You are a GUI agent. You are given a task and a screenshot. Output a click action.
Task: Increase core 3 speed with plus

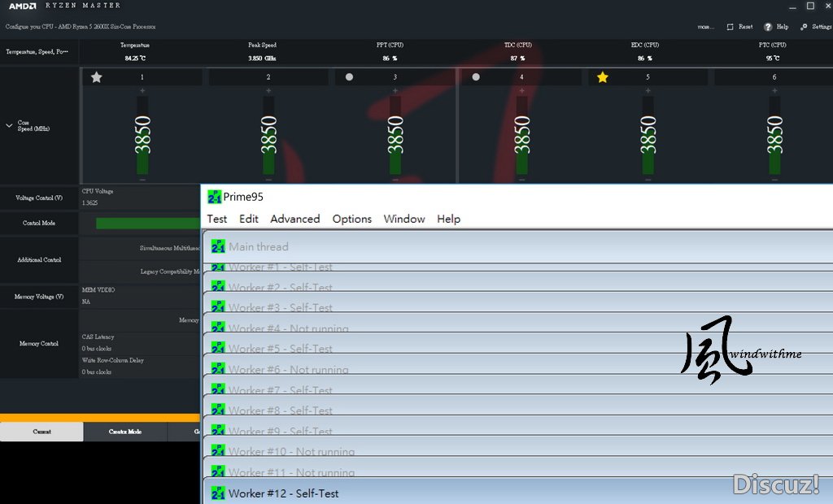395,91
